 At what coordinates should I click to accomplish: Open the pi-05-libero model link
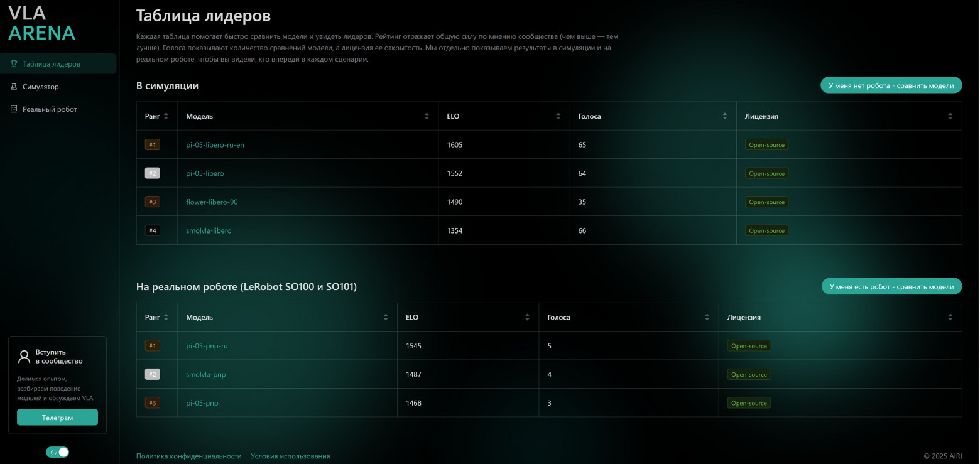[205, 173]
